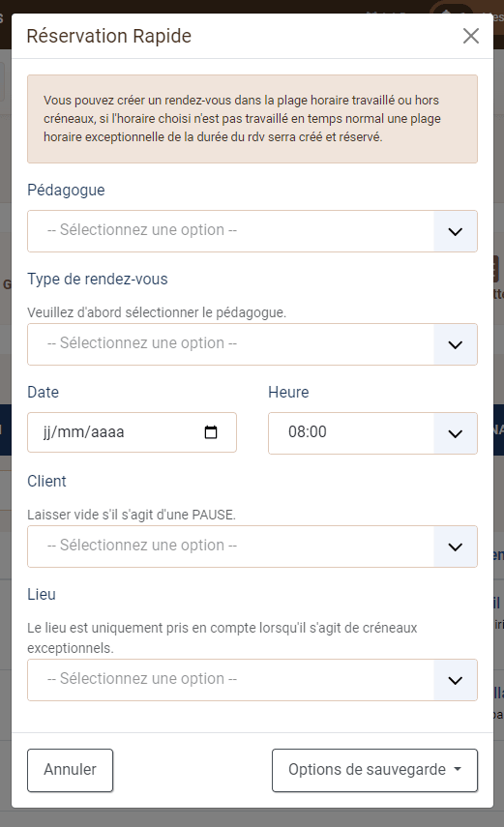This screenshot has width=504, height=827.
Task: Click the info alert about plage horaire
Action: point(252,119)
